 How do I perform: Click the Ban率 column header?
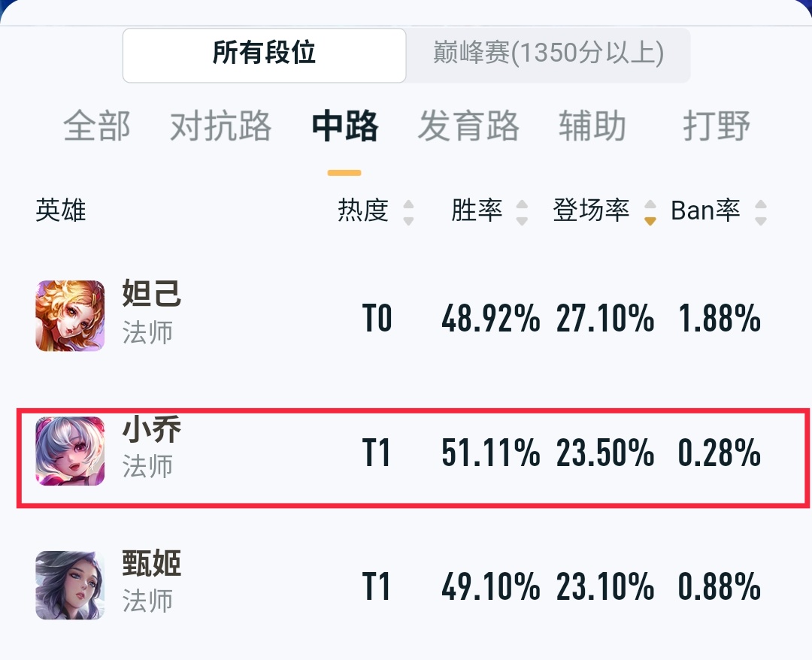click(x=705, y=210)
